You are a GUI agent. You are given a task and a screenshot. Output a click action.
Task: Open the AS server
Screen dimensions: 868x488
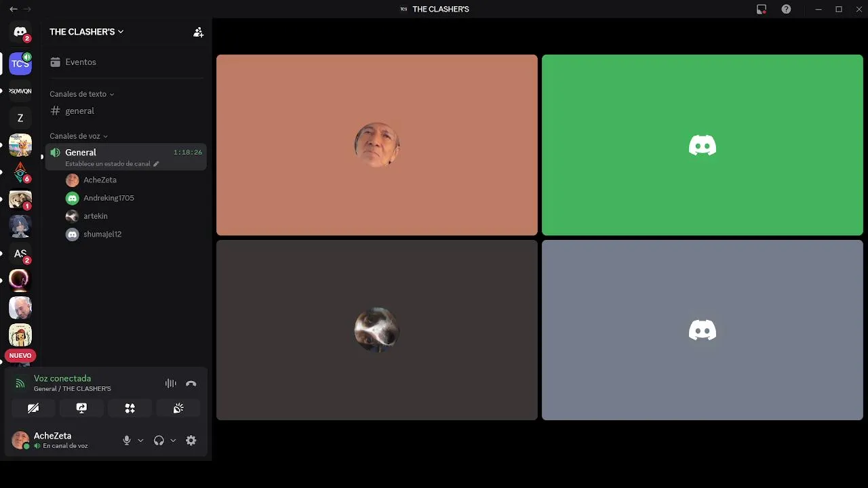click(20, 253)
